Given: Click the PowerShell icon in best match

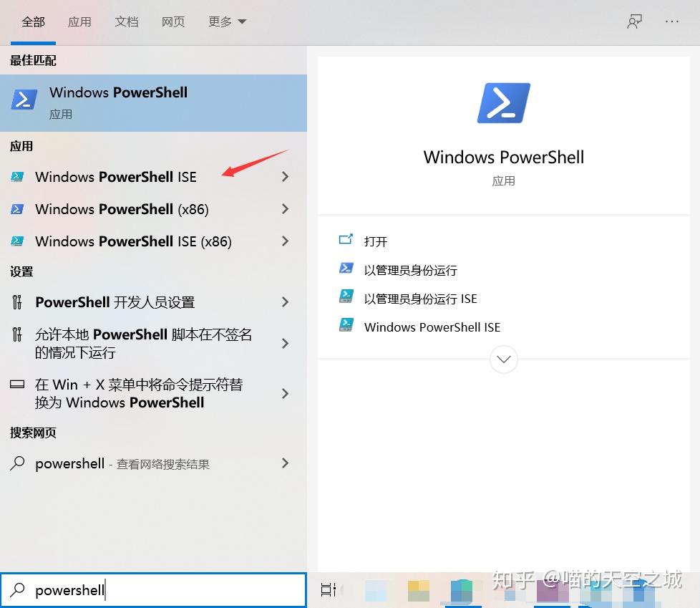Looking at the screenshot, I should [x=24, y=100].
